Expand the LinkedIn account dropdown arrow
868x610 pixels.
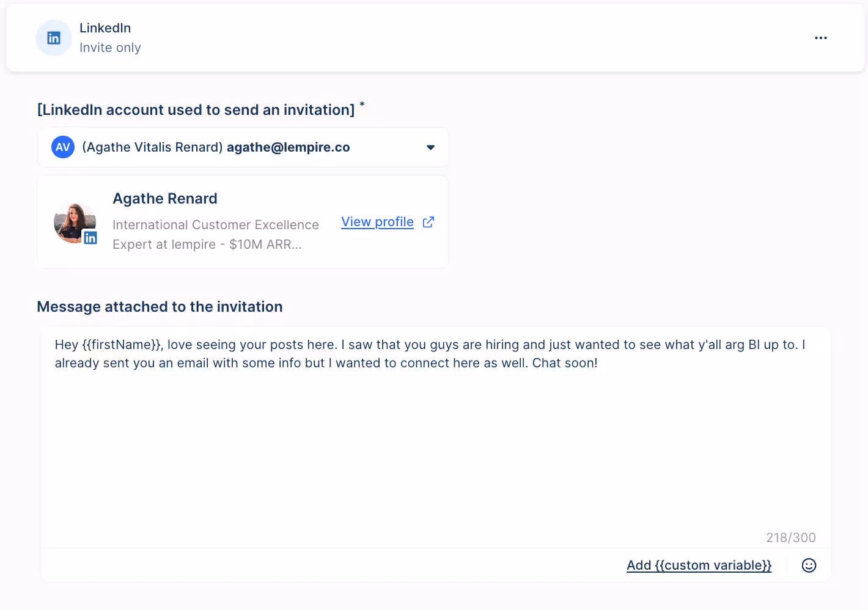point(430,147)
